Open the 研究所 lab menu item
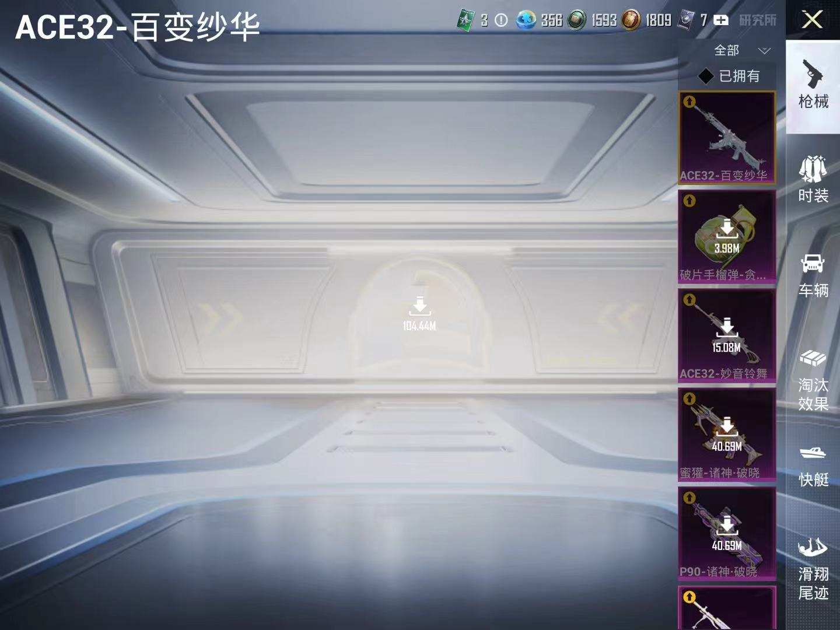This screenshot has height=630, width=840. coord(757,19)
